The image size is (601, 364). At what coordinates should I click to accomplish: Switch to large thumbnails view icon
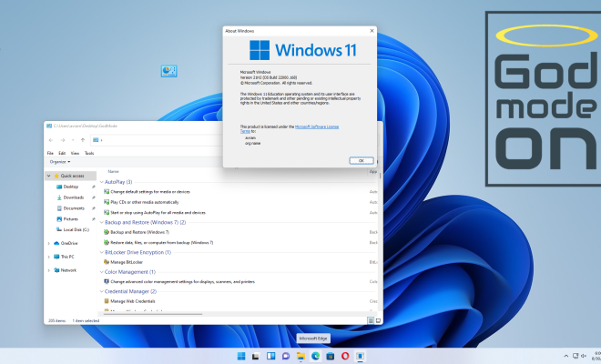[x=378, y=320]
